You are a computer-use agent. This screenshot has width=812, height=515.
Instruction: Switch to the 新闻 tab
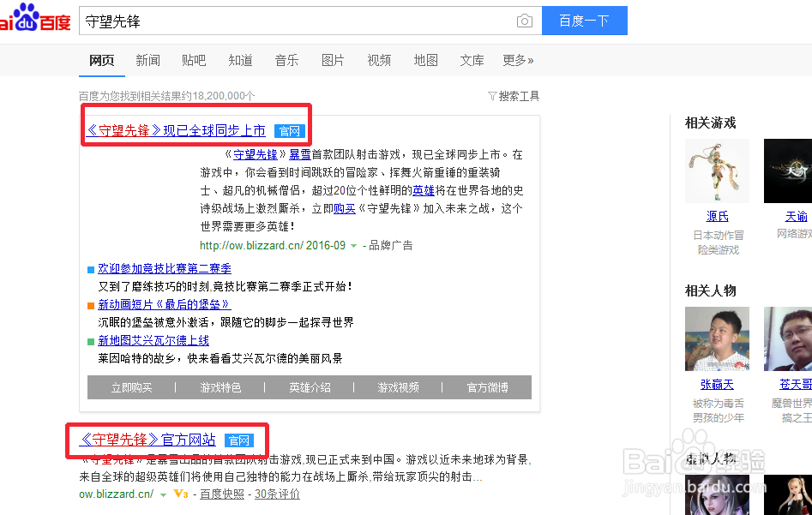click(147, 61)
